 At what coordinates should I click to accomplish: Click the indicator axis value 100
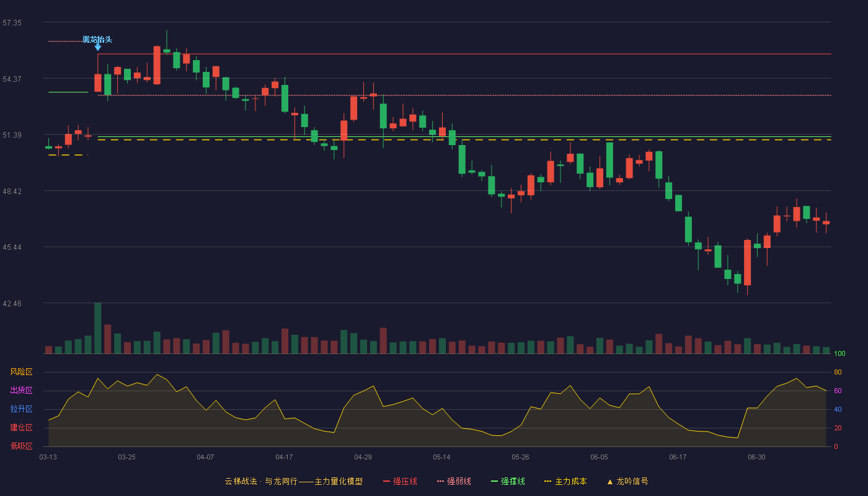(x=839, y=354)
